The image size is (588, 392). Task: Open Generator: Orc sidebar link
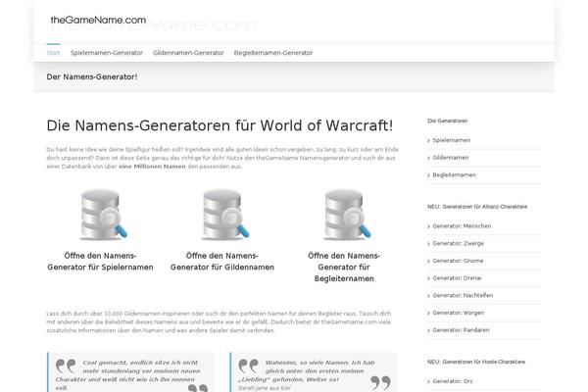click(453, 381)
